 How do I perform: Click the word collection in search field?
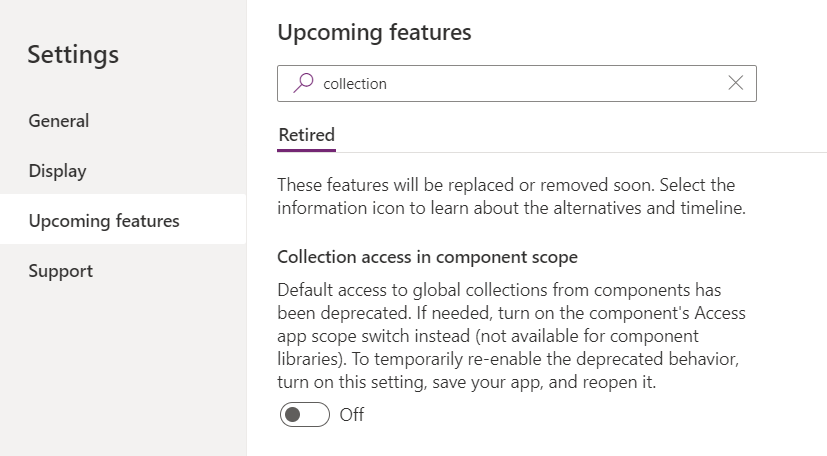point(355,84)
